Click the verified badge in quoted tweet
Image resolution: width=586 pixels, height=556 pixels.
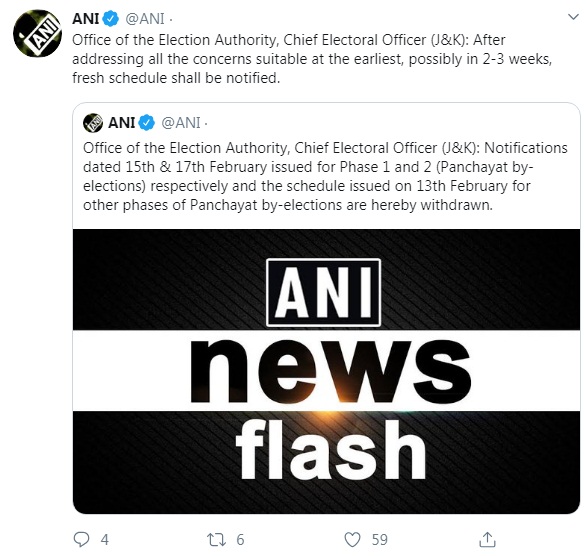pos(146,123)
